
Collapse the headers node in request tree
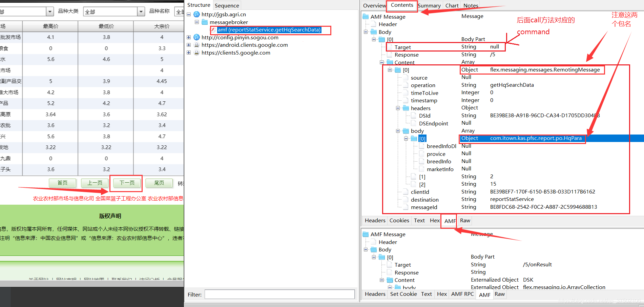(x=398, y=108)
